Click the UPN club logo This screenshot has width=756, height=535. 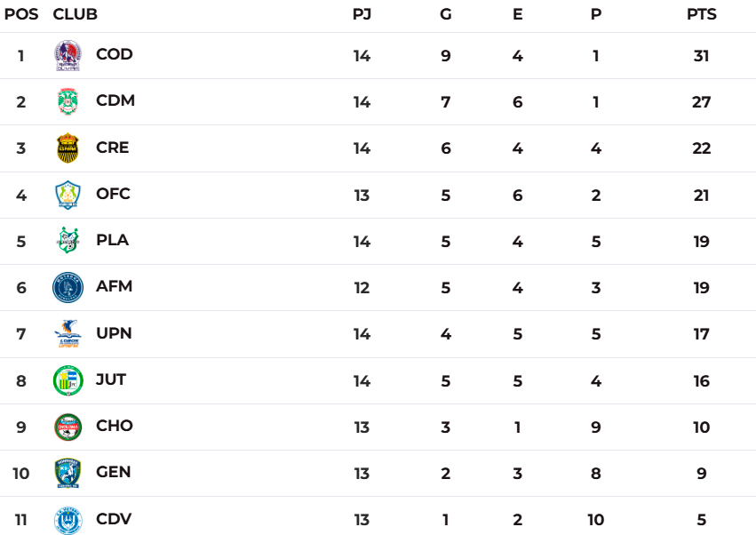point(68,334)
